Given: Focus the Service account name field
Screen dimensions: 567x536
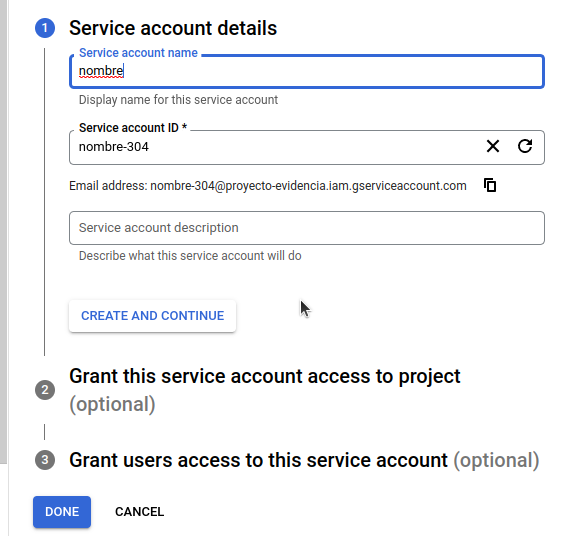Looking at the screenshot, I should coord(307,71).
